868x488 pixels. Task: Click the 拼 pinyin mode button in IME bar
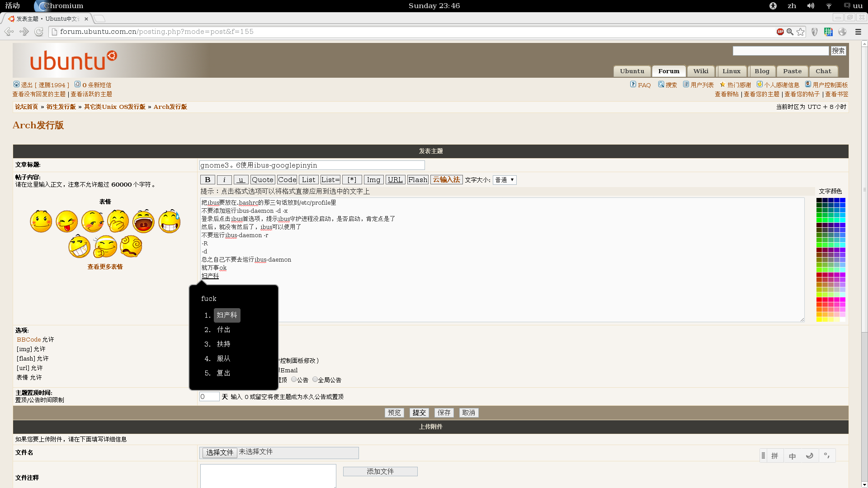pyautogui.click(x=775, y=455)
